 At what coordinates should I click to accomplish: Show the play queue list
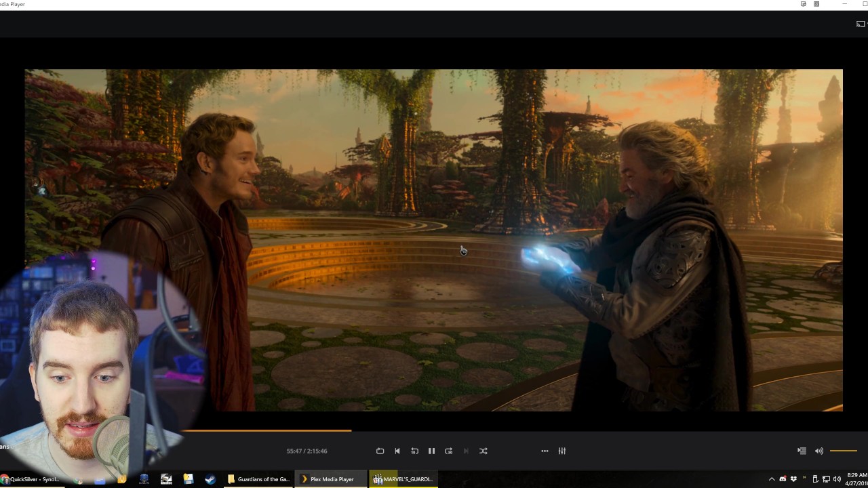802,451
